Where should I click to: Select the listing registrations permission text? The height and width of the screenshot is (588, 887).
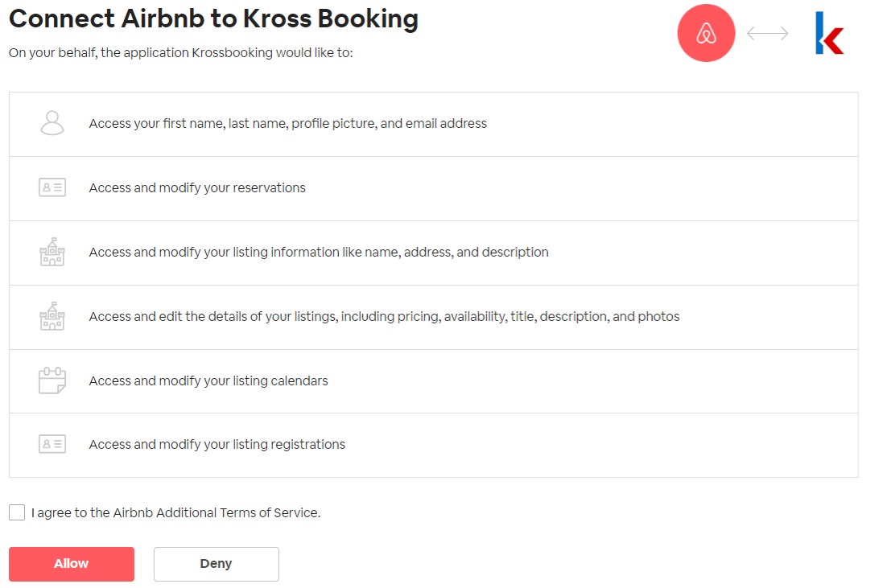click(217, 444)
